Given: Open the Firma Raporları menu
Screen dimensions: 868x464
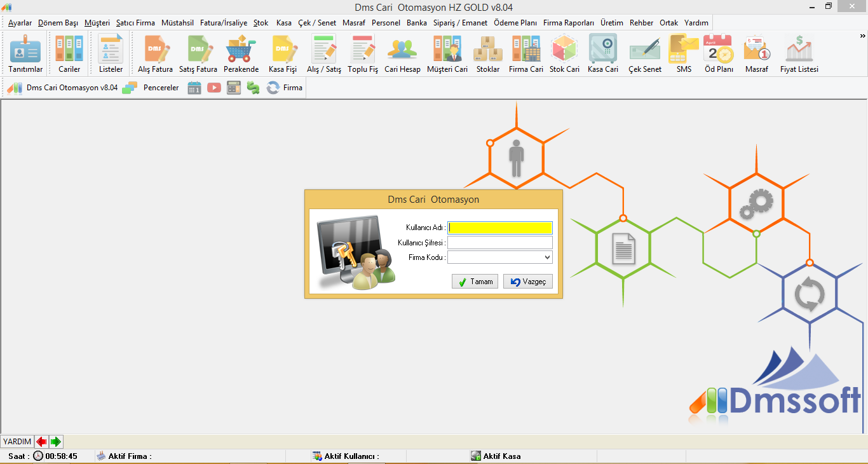Looking at the screenshot, I should (x=569, y=23).
